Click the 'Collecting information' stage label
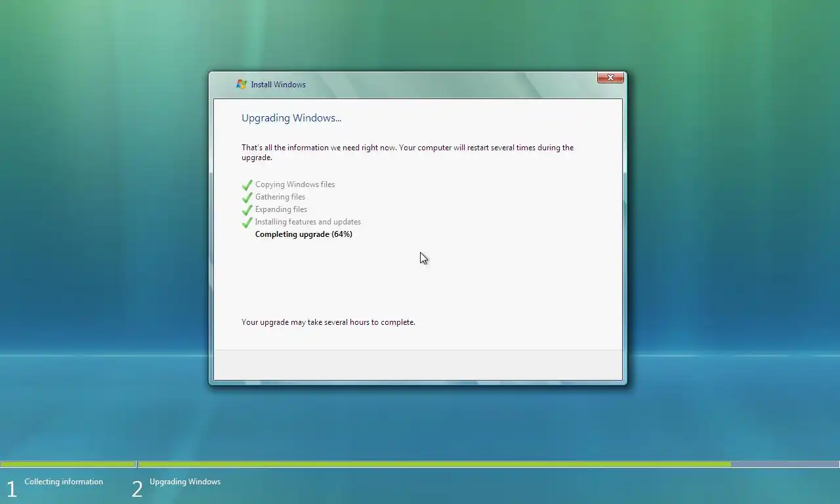The height and width of the screenshot is (504, 840). coord(64,482)
